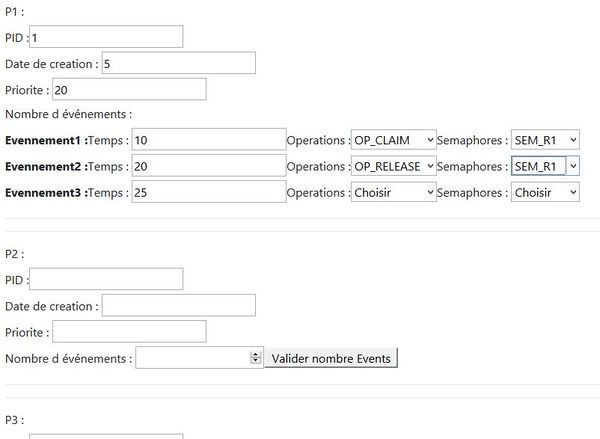Open the Evennement1 Operations dropdown showing OP_CLAIM
Viewport: 600px width, 439px height.
393,140
